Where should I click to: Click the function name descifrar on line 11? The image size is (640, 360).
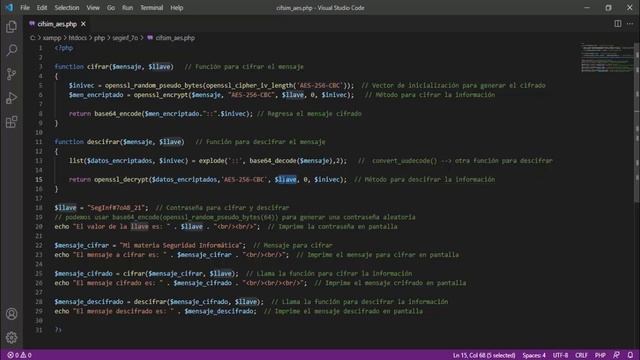pyautogui.click(x=103, y=142)
